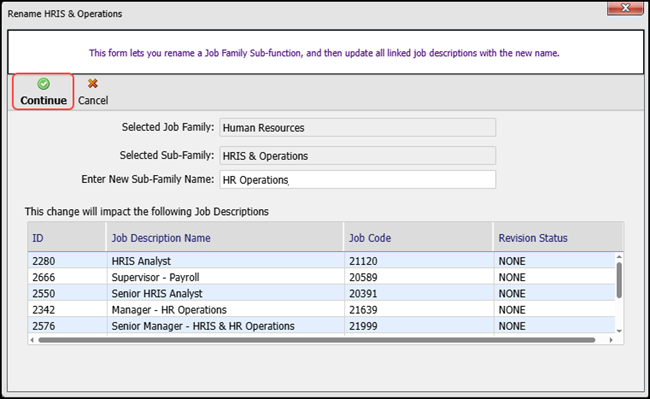The image size is (650, 399).
Task: Click ID cell 2280
Action: tap(44, 261)
